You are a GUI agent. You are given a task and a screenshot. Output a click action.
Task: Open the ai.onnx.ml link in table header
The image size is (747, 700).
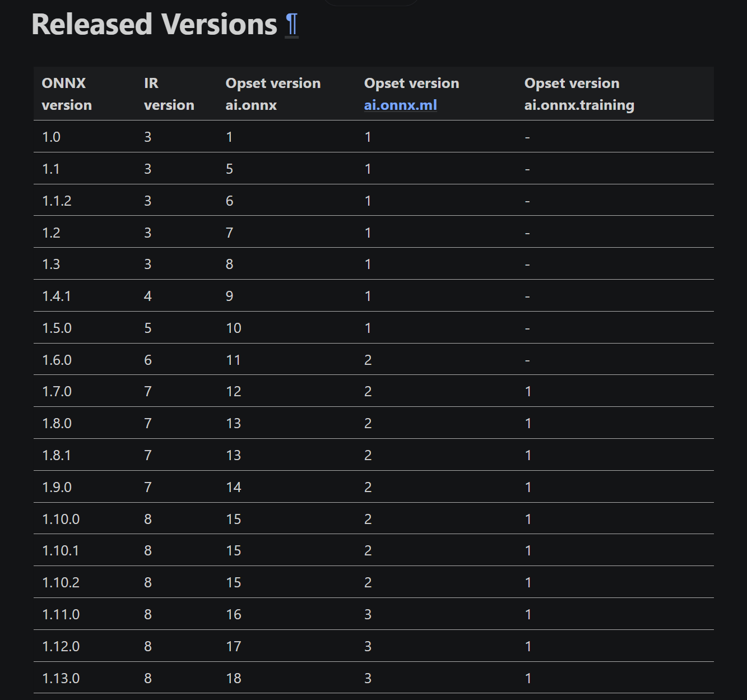pyautogui.click(x=400, y=105)
